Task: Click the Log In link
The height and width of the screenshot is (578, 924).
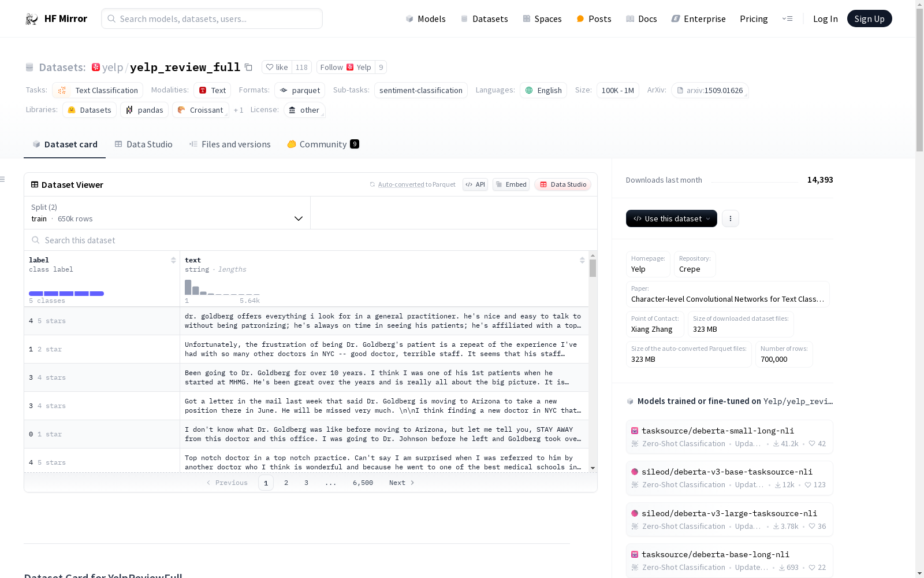Action: 825,18
